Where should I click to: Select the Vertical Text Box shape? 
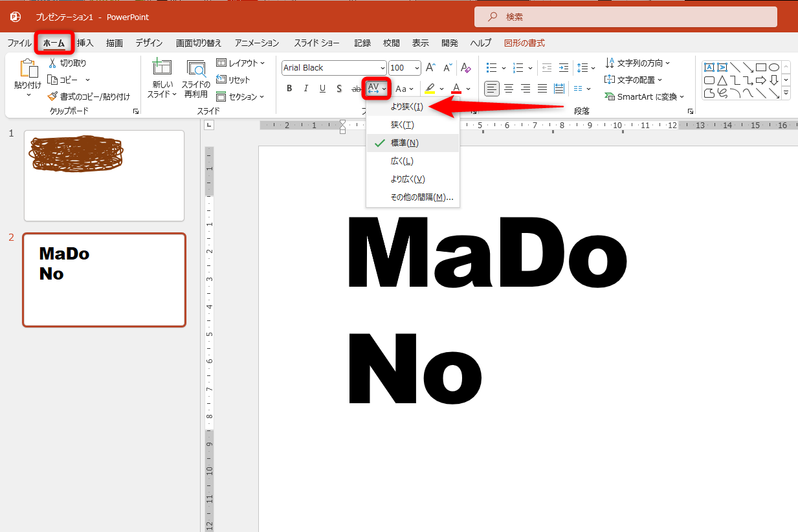(722, 67)
